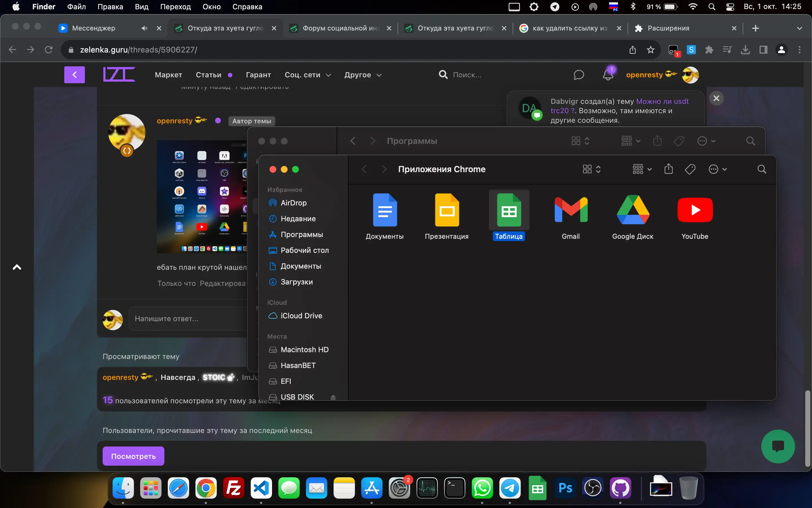Open the LZT forum logo home
The width and height of the screenshot is (812, 508).
point(119,74)
